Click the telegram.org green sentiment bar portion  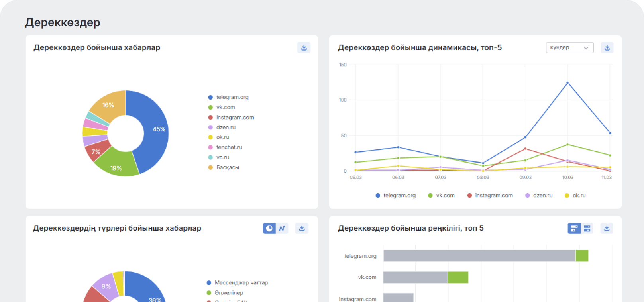click(x=582, y=256)
